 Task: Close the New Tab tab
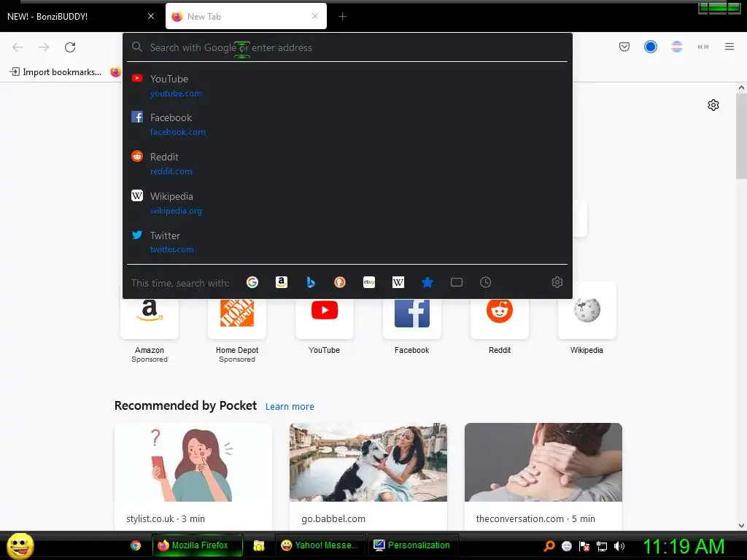pos(315,16)
